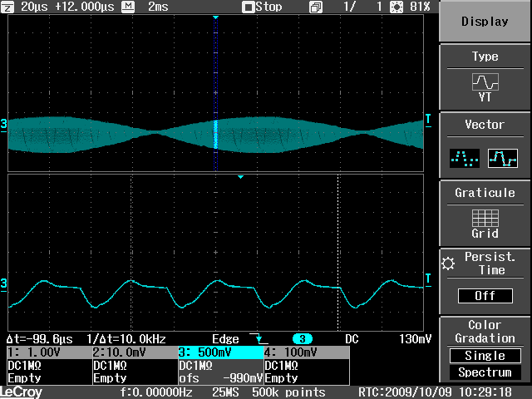
Task: Click upper trace channel 3 ground marker
Action: tap(3, 125)
